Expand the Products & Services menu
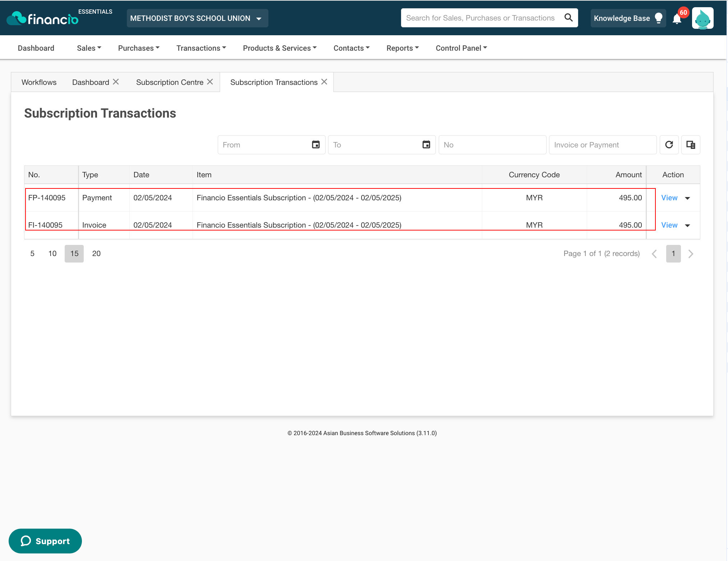Image resolution: width=728 pixels, height=561 pixels. point(280,48)
